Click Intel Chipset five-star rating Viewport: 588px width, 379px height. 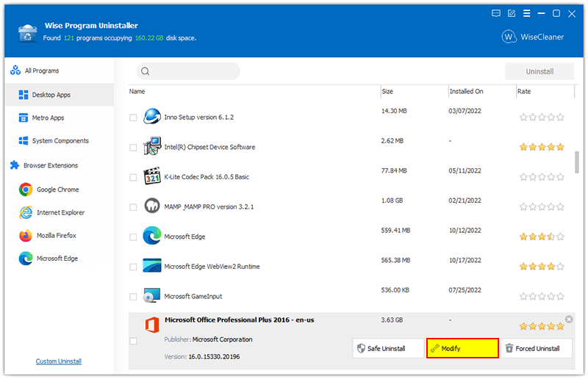(542, 147)
